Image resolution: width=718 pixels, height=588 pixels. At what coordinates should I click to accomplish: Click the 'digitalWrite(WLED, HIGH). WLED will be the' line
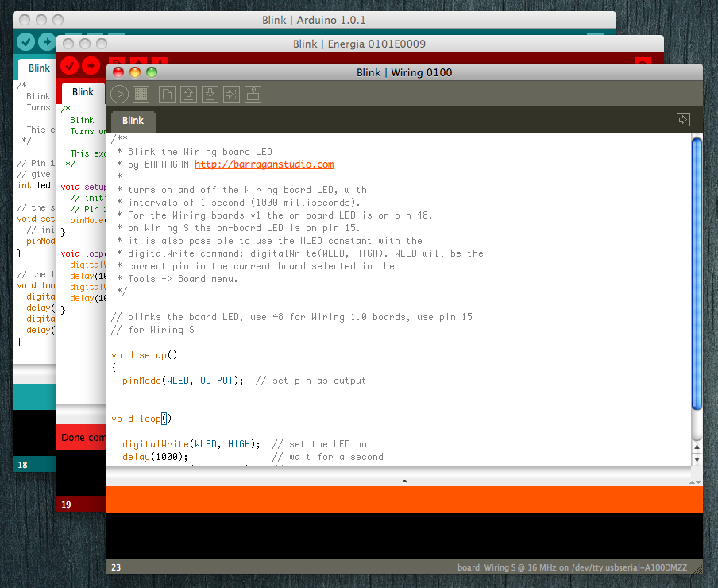[300, 253]
